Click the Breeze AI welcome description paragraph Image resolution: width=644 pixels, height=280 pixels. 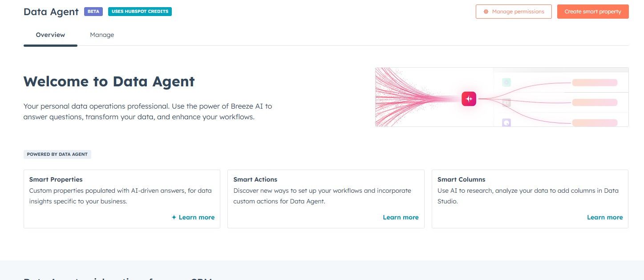148,112
